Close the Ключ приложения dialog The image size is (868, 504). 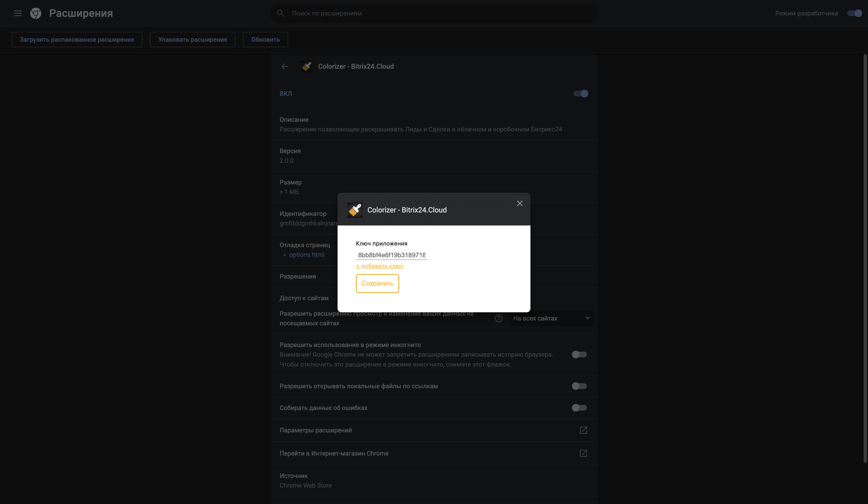519,203
